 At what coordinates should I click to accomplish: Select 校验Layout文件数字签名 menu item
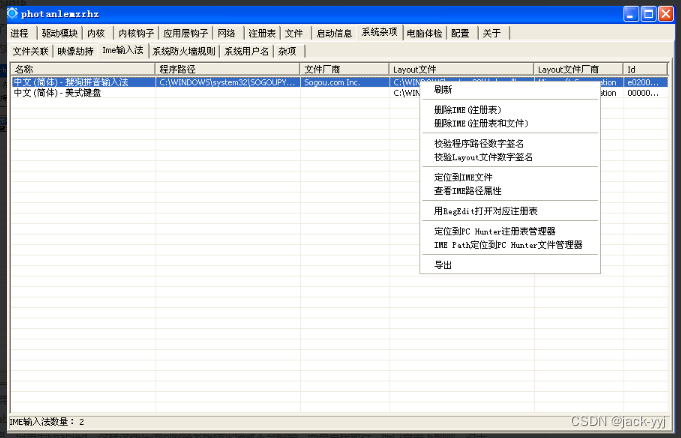click(x=510, y=157)
